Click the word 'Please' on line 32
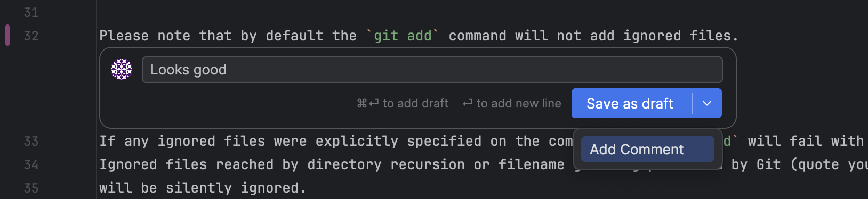This screenshot has height=199, width=868. (124, 36)
